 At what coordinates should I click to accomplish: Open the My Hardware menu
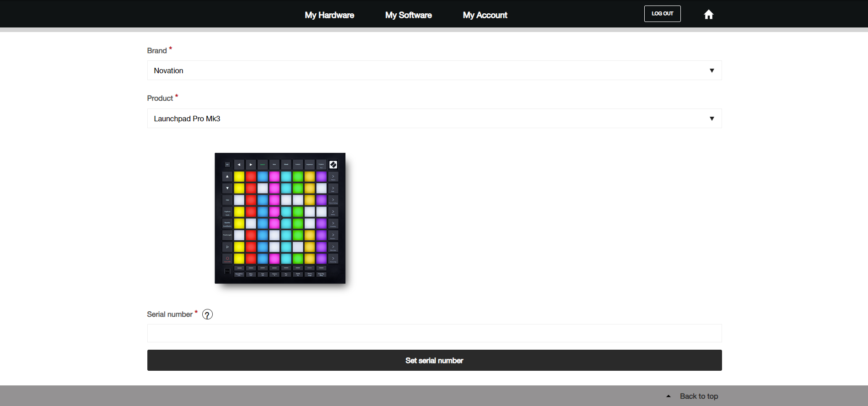(x=329, y=15)
